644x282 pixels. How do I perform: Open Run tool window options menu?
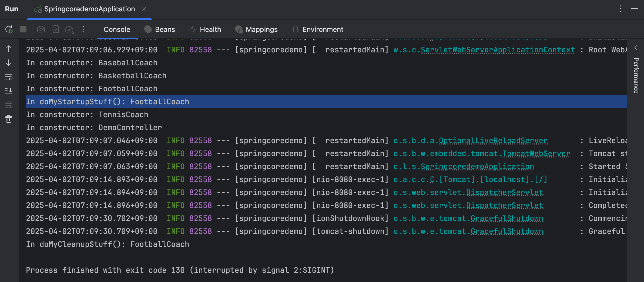620,9
